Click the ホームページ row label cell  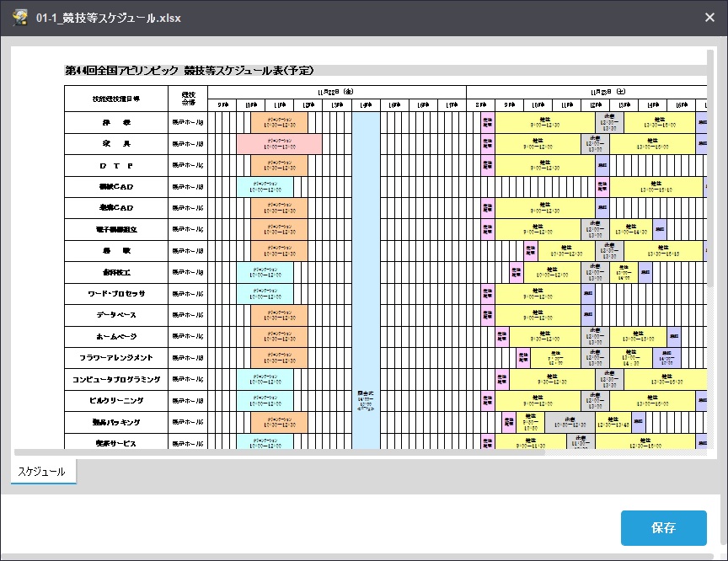point(116,336)
